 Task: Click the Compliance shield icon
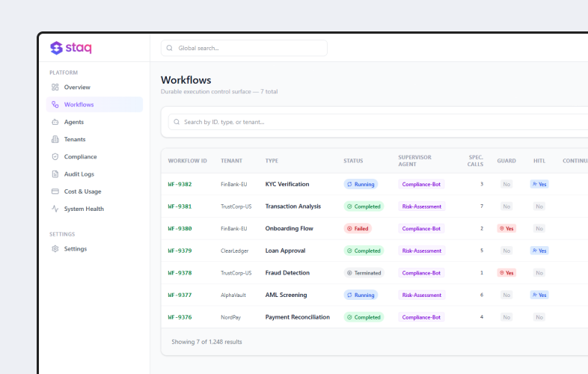55,156
